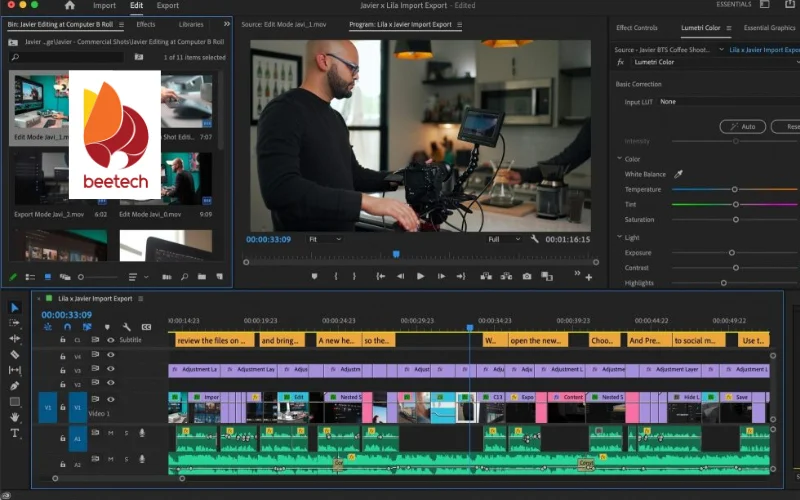The image size is (800, 500).
Task: Pick the White Balance eyedropper
Action: pos(678,174)
